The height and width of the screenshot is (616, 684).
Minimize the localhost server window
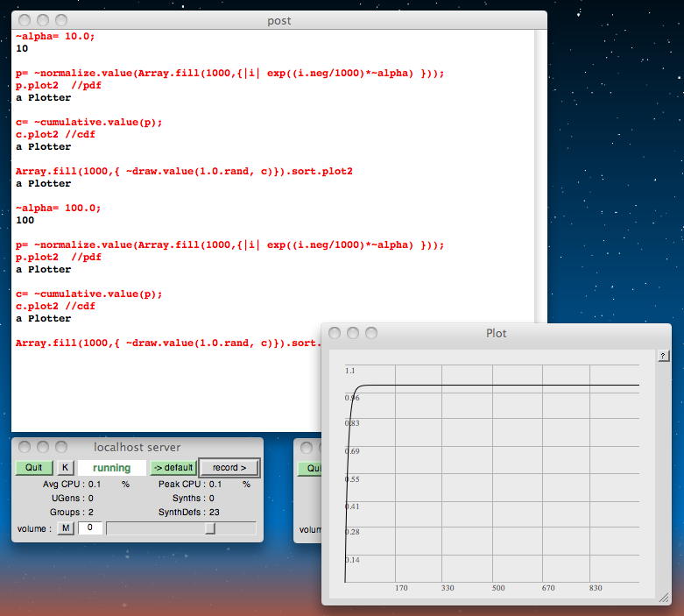click(x=43, y=447)
